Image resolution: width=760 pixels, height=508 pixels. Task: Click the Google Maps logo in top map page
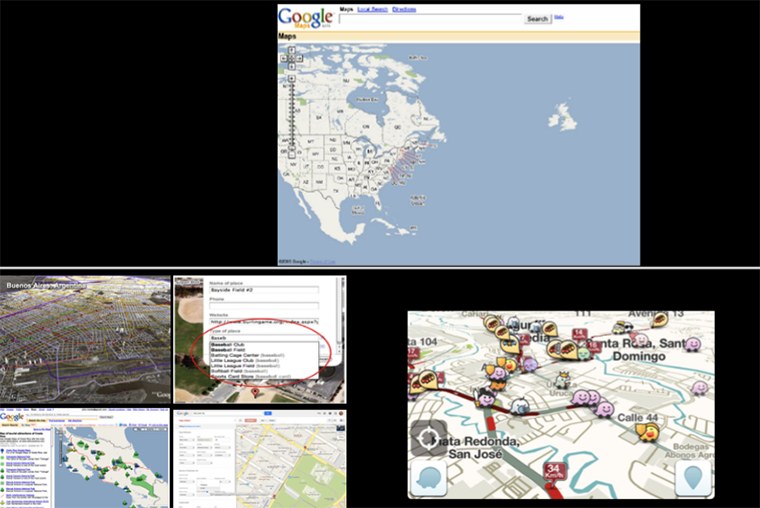pyautogui.click(x=305, y=18)
